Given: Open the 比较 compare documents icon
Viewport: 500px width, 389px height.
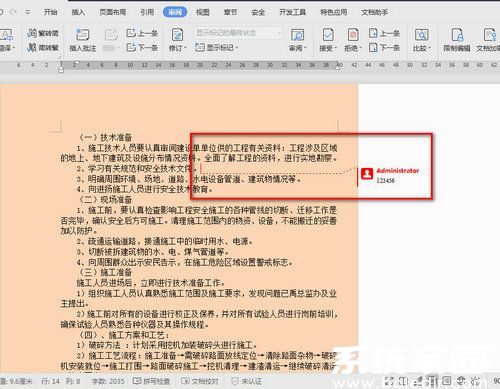Looking at the screenshot, I should coord(421,35).
